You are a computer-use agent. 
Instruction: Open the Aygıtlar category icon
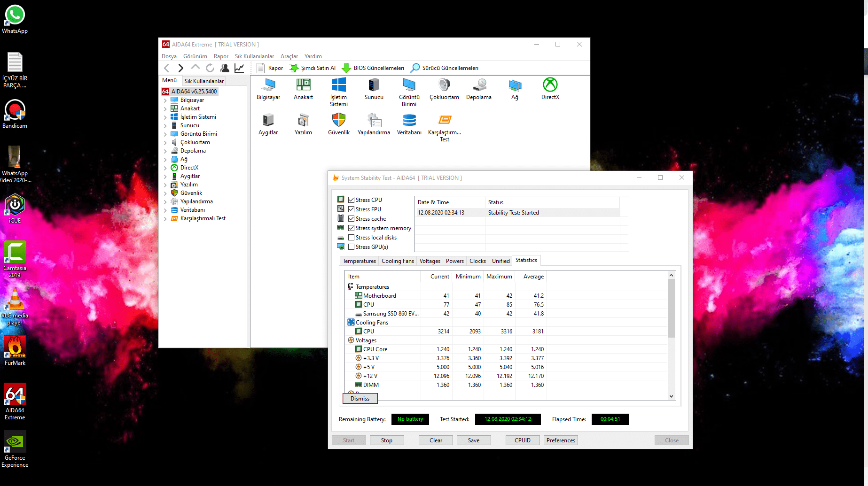tap(268, 124)
